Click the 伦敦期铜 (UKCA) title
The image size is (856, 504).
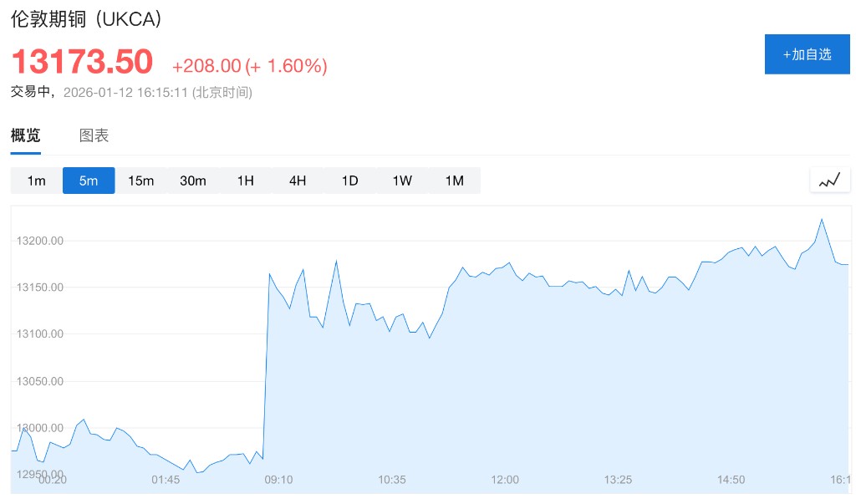click(x=86, y=18)
